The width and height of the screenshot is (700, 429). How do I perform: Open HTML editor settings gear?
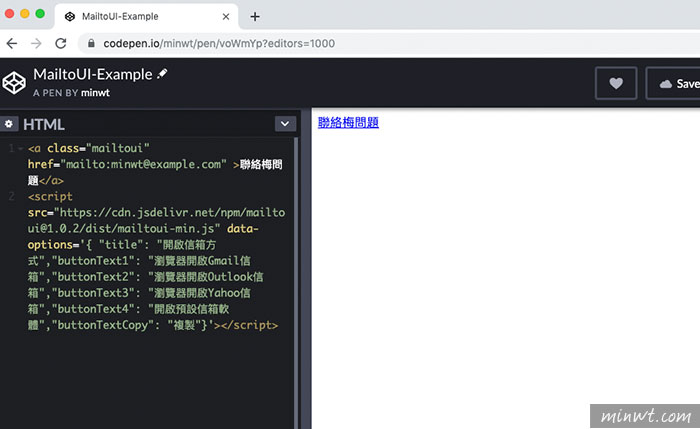coord(9,124)
